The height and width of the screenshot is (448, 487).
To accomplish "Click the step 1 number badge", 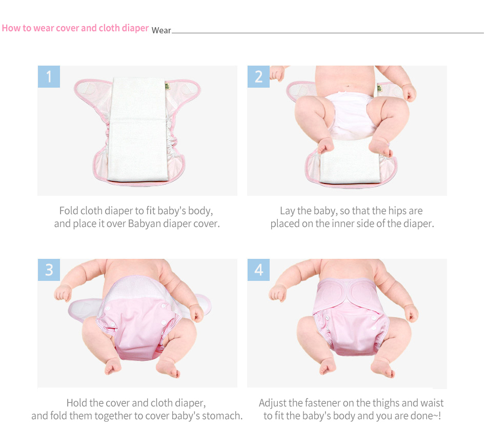I will (49, 76).
